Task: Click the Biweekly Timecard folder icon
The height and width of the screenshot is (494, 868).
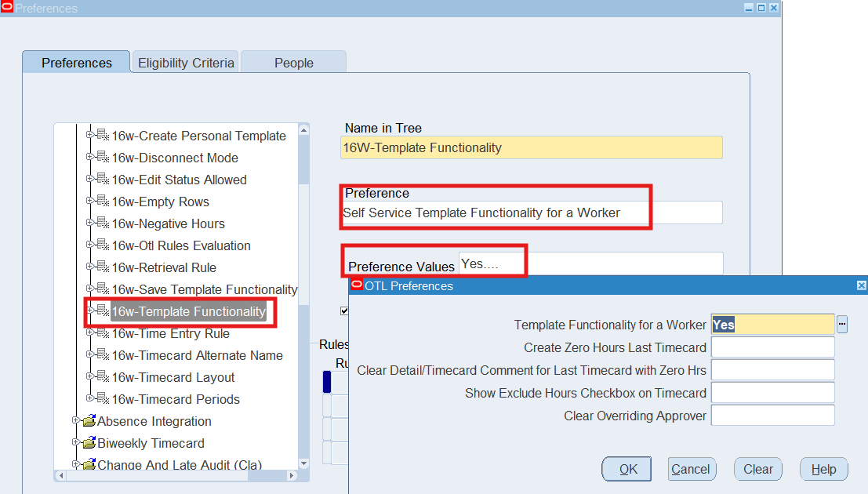Action: click(x=89, y=443)
